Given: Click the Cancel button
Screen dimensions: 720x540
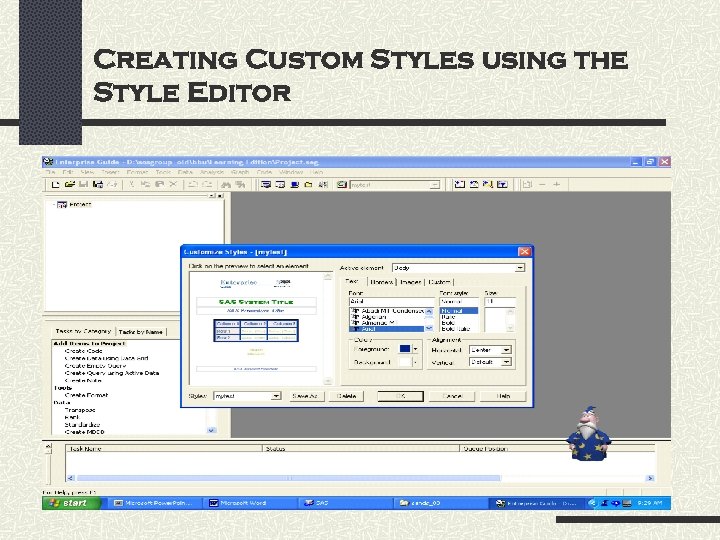Looking at the screenshot, I should 451,396.
